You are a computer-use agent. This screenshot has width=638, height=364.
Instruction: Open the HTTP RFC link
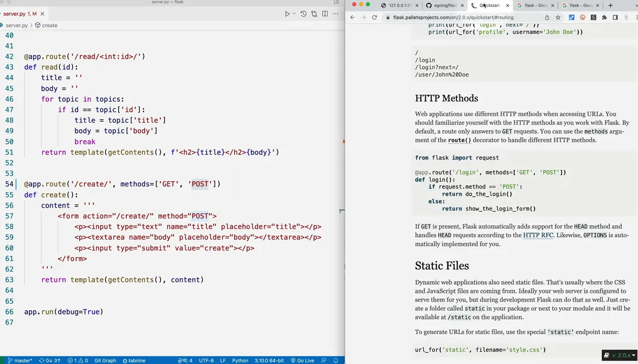538,235
